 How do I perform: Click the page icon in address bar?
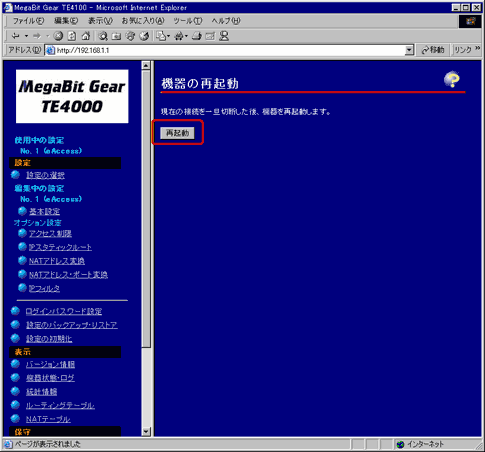tap(50, 50)
